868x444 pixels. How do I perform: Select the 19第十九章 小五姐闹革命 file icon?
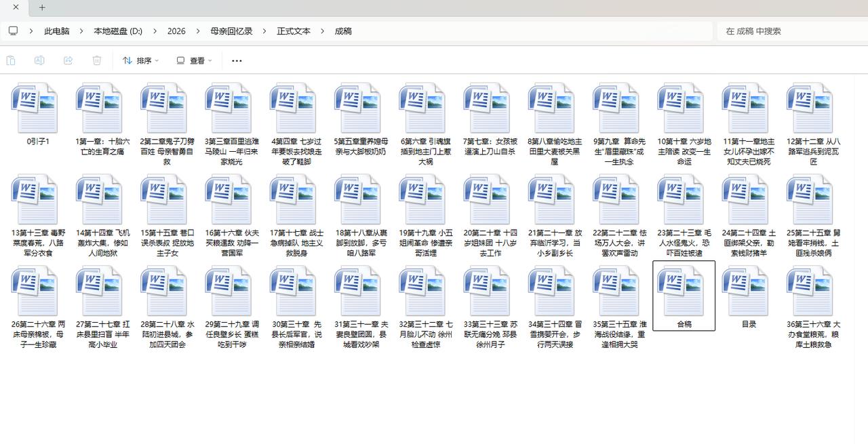(423, 199)
